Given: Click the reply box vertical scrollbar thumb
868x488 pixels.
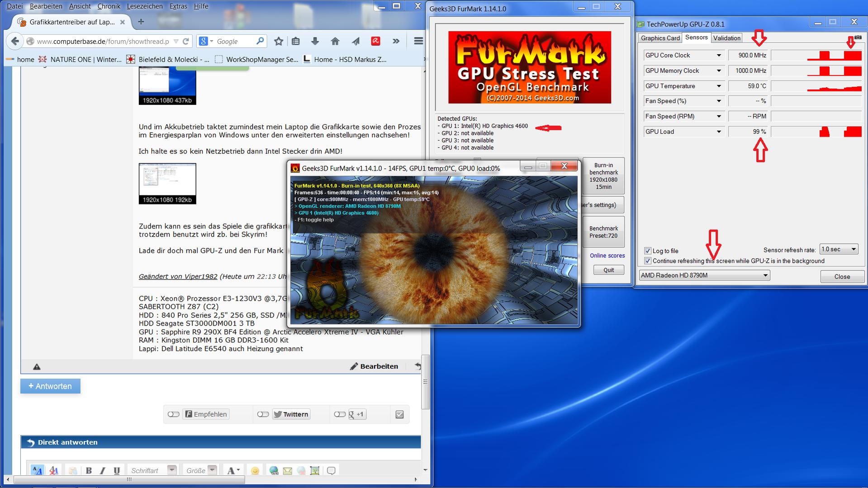Looking at the screenshot, I should click(x=425, y=381).
